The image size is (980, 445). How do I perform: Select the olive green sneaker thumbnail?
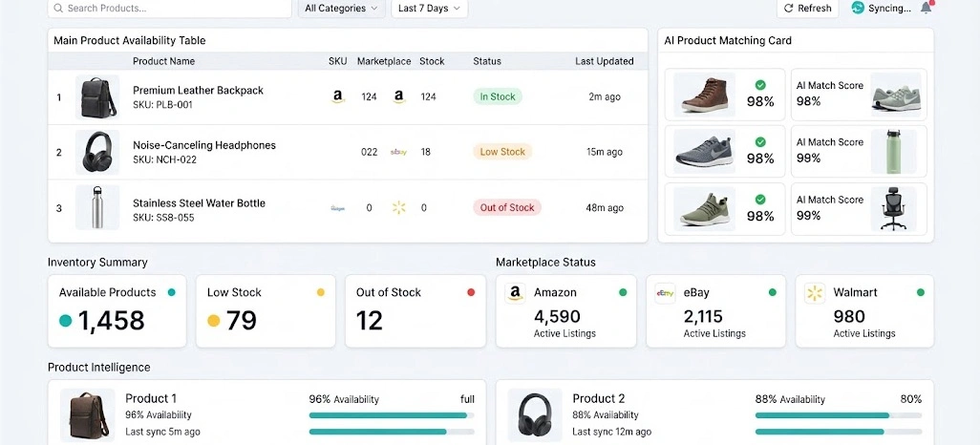[704, 209]
